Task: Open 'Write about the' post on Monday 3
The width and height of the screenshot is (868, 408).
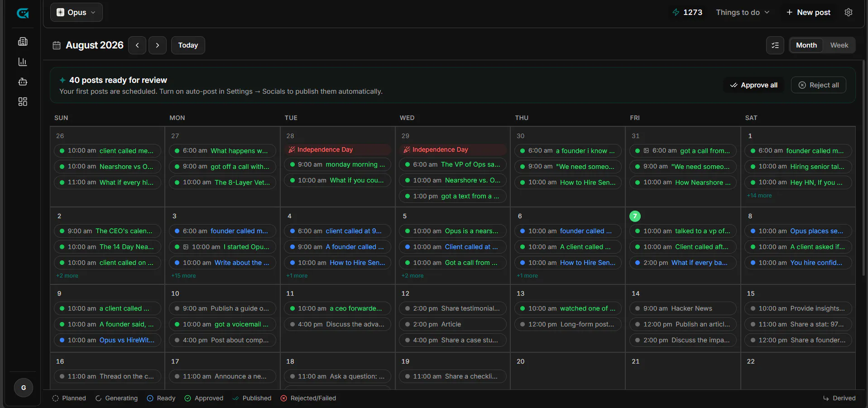Action: coord(222,263)
